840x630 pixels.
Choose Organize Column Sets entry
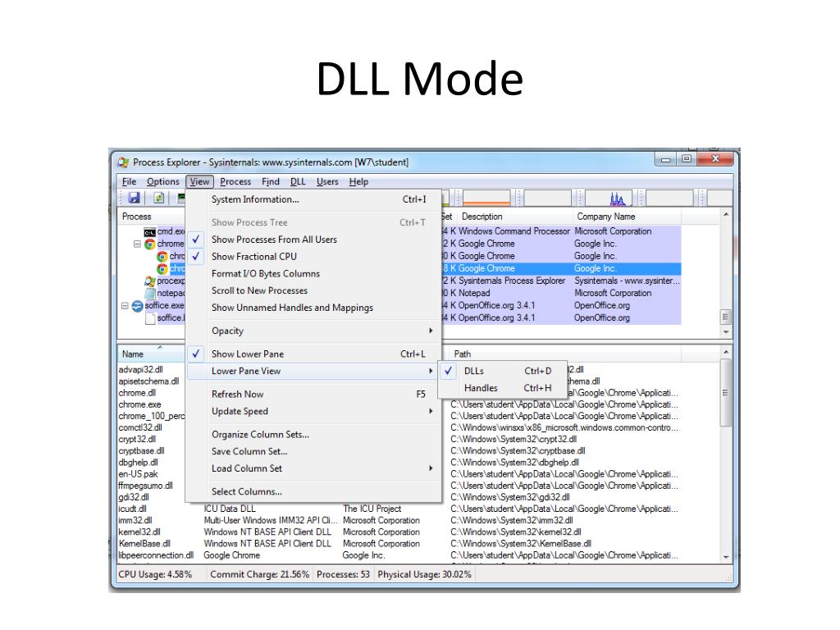click(x=313, y=435)
